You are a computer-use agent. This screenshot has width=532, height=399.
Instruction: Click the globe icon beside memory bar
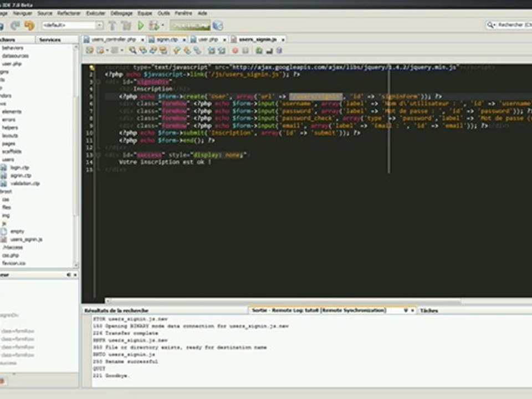tap(218, 25)
